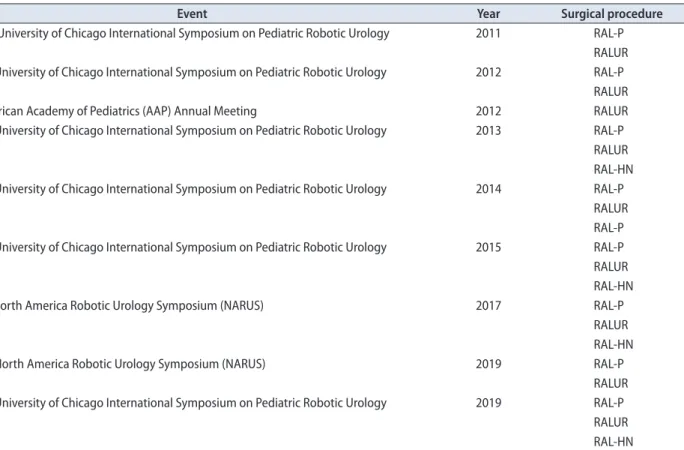This screenshot has width=684, height=450.
Task: Click year 2013 in the Year column
Action: tap(488, 130)
